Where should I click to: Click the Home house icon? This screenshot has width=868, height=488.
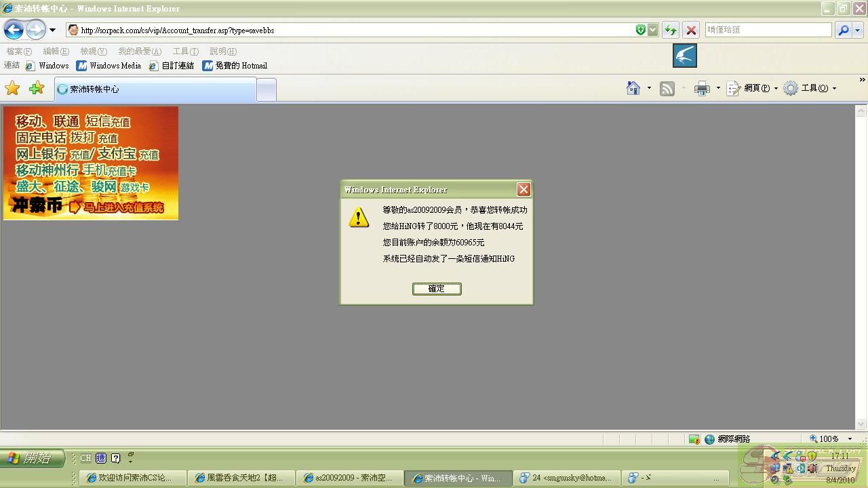coord(633,88)
